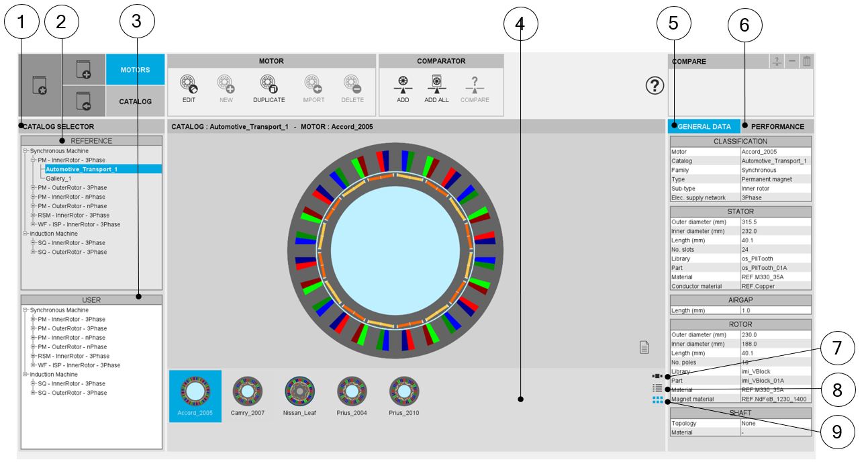Click the starred catalog icon at top-left
The height and width of the screenshot is (472, 868).
[x=40, y=87]
